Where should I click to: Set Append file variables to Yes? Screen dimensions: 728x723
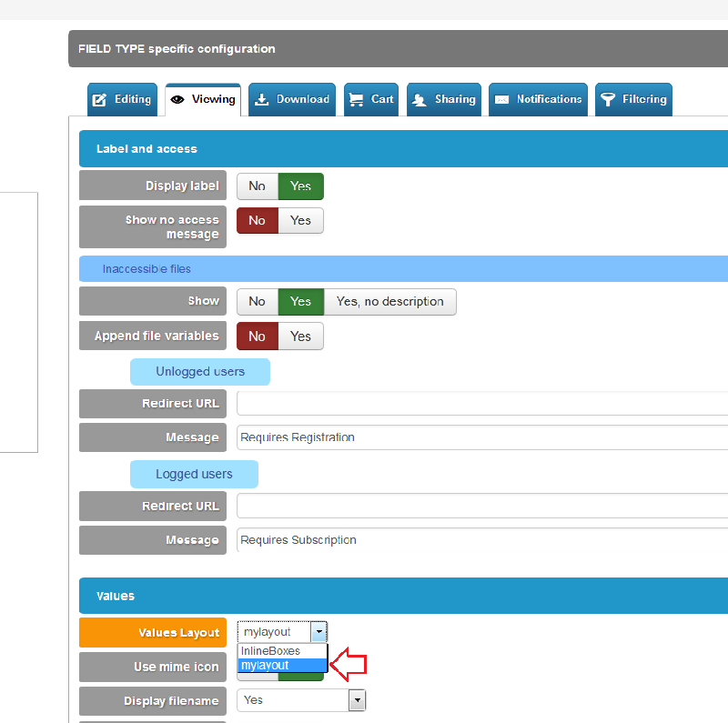point(300,336)
